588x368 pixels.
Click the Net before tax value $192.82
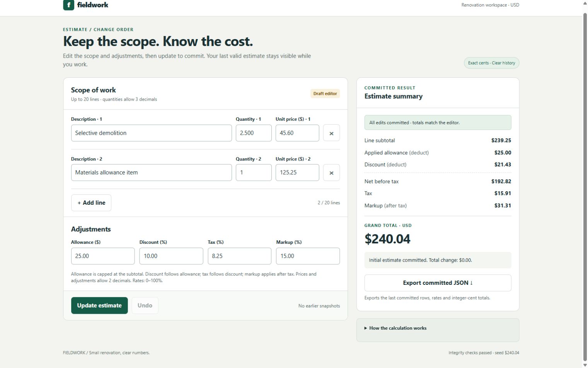click(501, 181)
